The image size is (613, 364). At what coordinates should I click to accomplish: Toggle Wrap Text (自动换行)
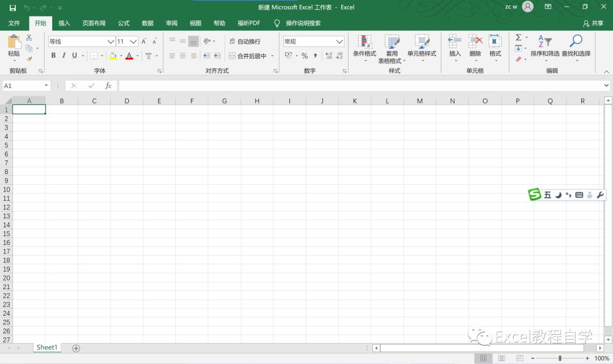[245, 41]
